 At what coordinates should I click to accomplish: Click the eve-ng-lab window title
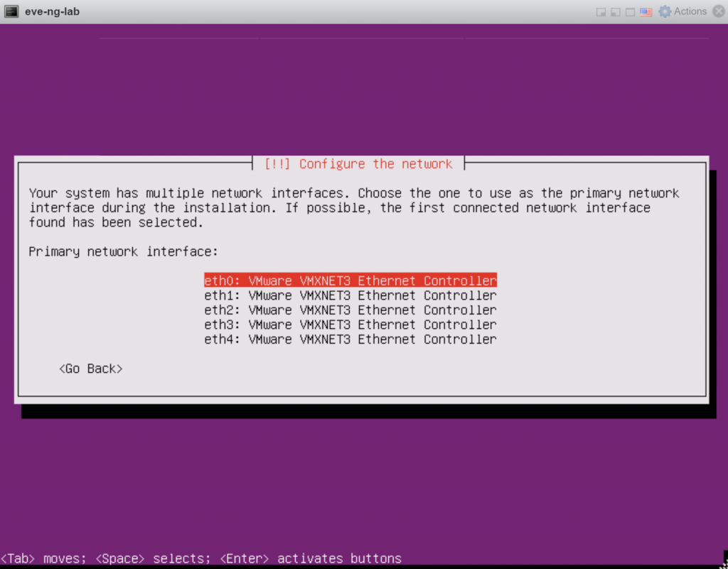click(x=52, y=11)
